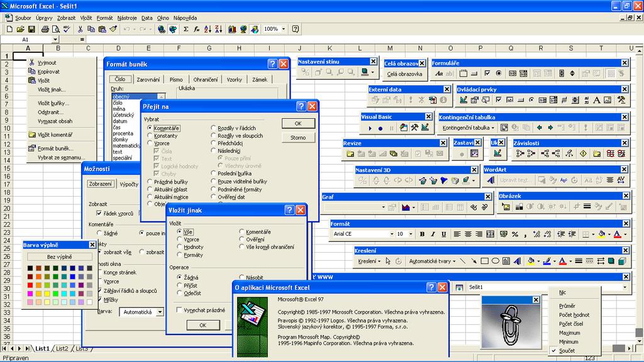Open the Zoom 100% dropdown

pos(284,29)
